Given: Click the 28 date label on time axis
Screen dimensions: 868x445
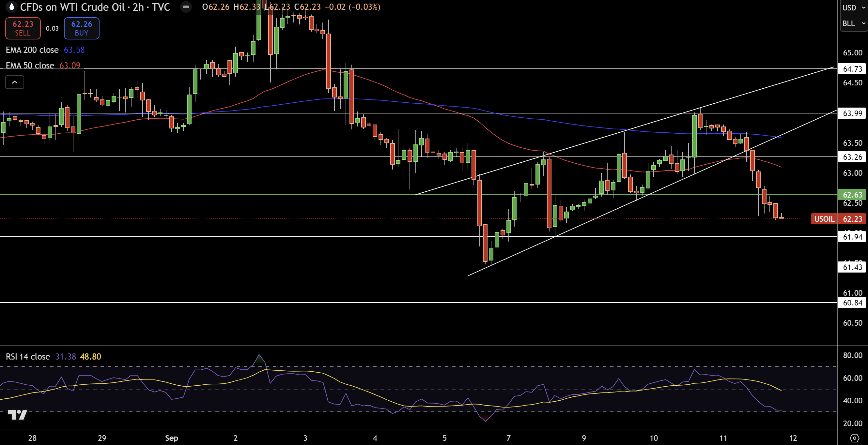Looking at the screenshot, I should pos(32,438).
